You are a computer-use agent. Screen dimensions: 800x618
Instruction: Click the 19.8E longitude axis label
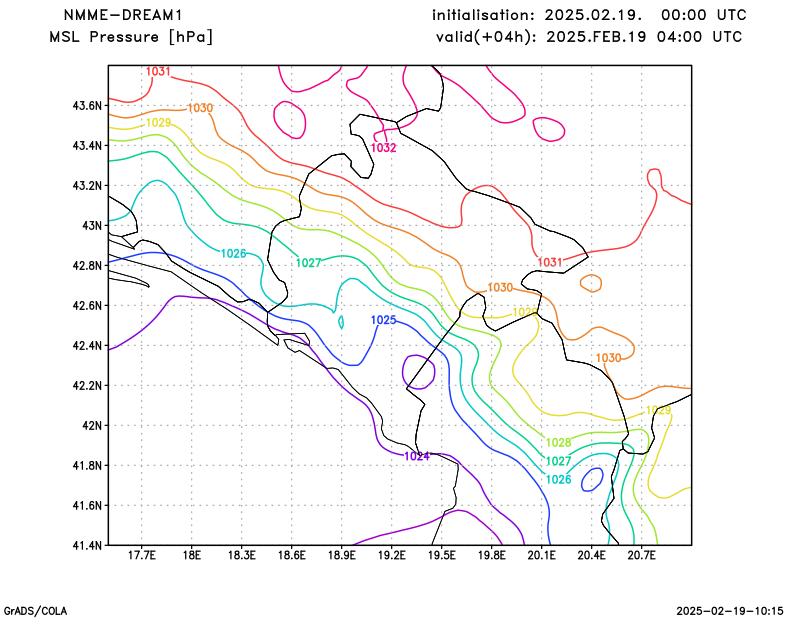(x=491, y=556)
